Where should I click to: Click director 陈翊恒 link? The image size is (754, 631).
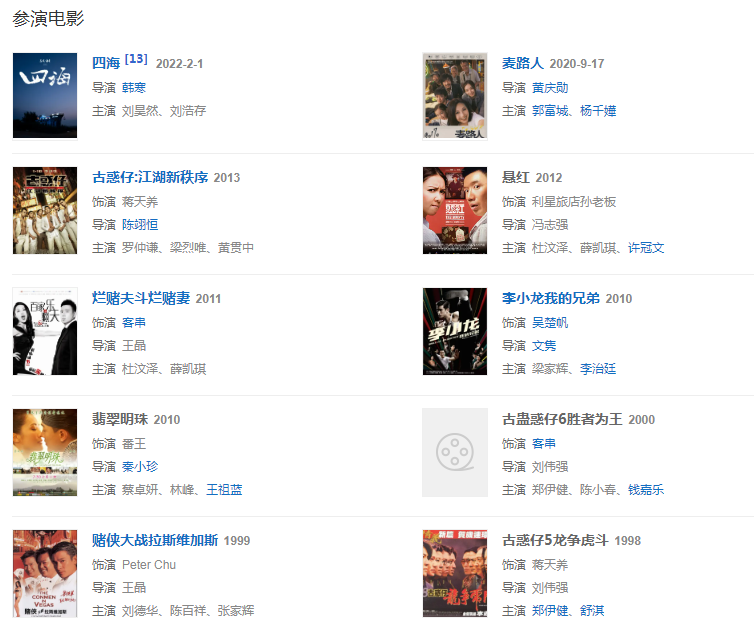pos(140,225)
